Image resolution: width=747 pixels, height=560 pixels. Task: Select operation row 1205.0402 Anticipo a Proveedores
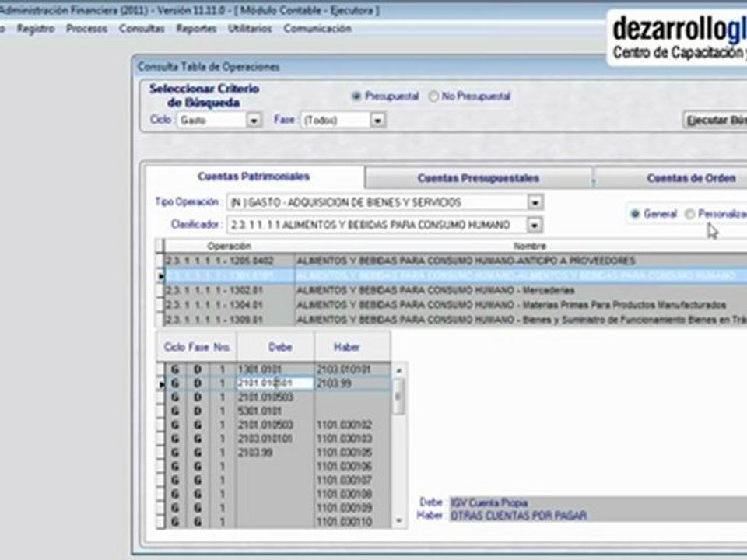point(455,261)
